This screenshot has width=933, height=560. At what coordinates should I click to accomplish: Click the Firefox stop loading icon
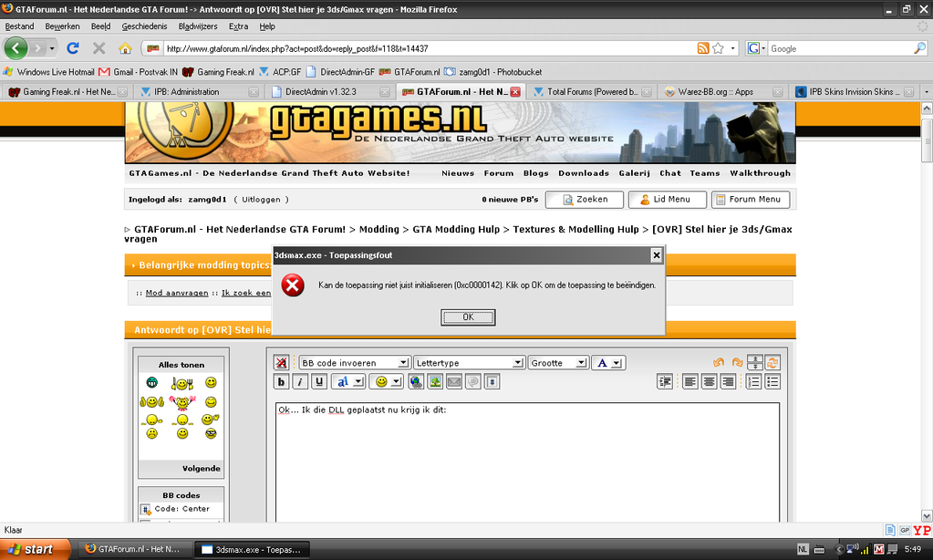[x=98, y=48]
